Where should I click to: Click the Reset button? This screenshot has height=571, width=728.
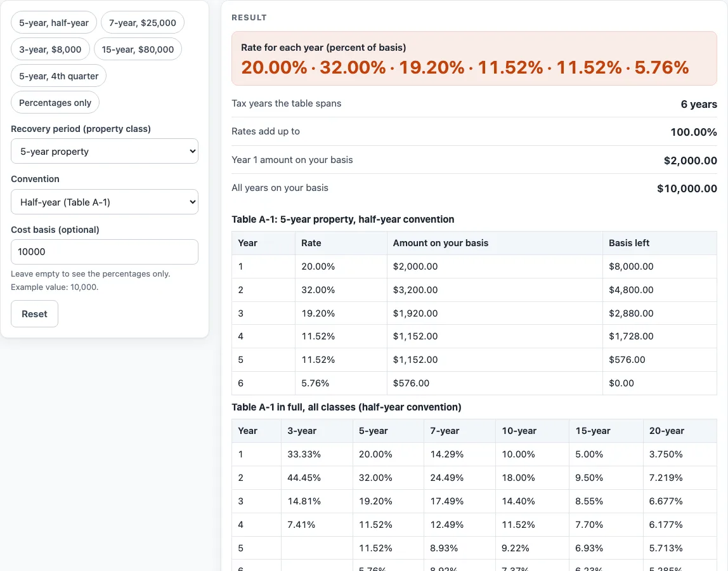tap(34, 313)
